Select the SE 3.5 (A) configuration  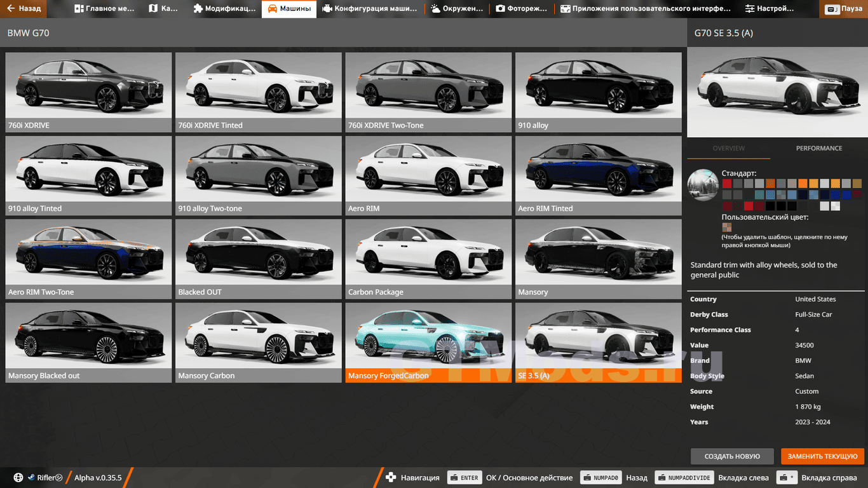click(599, 342)
